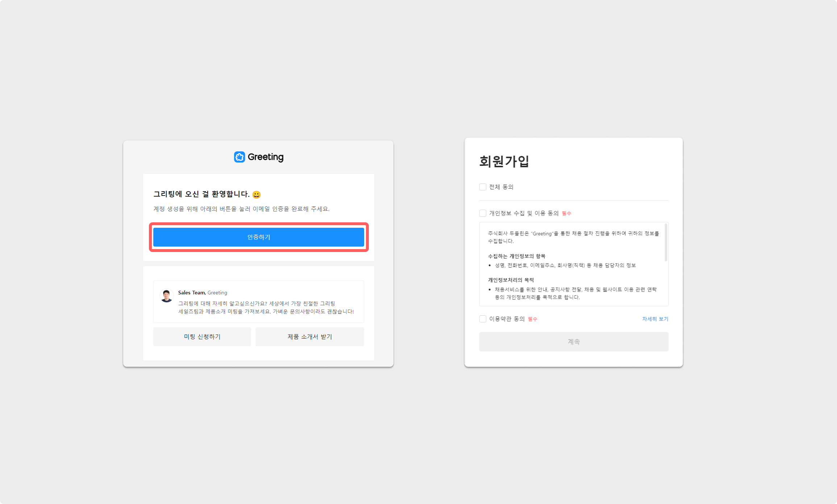The width and height of the screenshot is (837, 504).
Task: Click the Greeting logo icon
Action: 240,157
